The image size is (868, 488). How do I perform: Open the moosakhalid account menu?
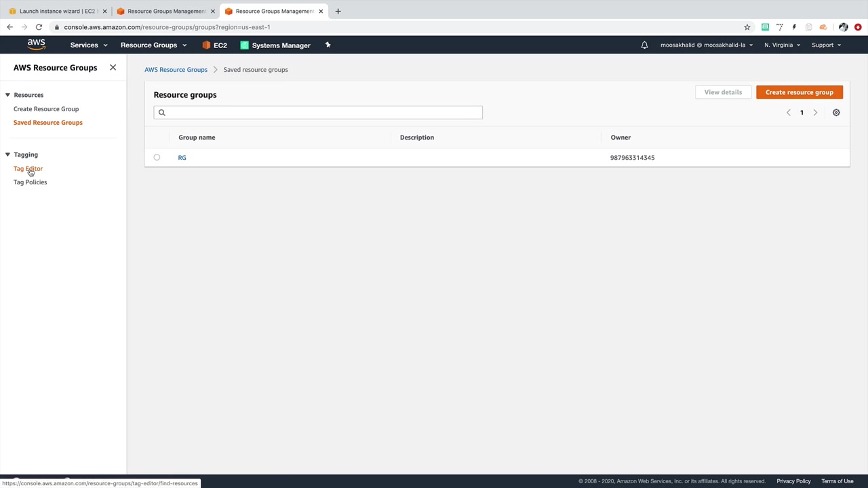pos(707,45)
